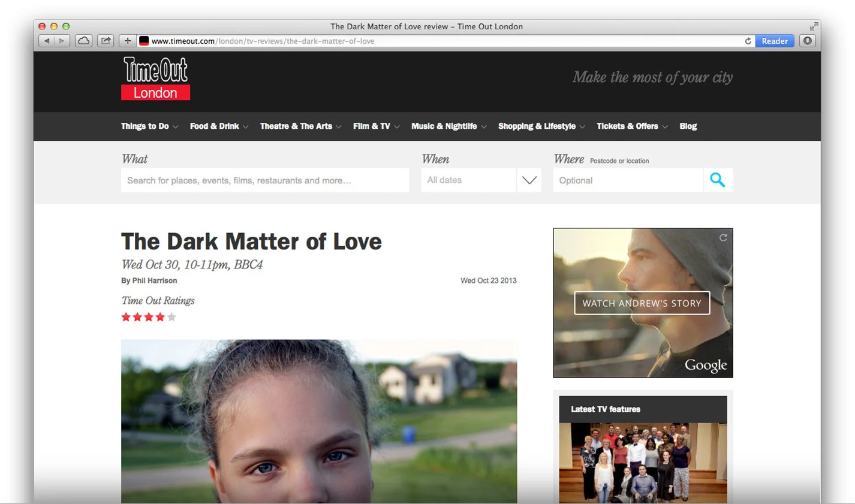Activate the Reader button
Screen dimensions: 855x504
point(775,41)
